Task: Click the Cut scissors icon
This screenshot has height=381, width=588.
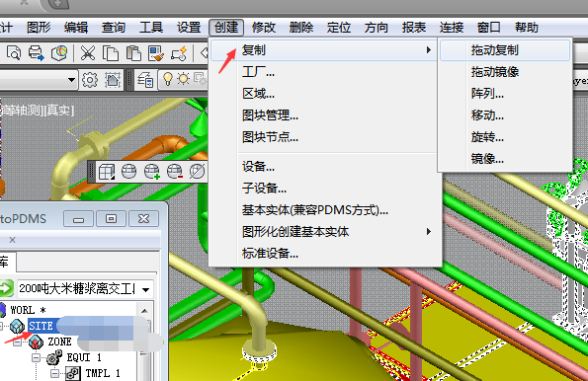Action: [x=87, y=53]
